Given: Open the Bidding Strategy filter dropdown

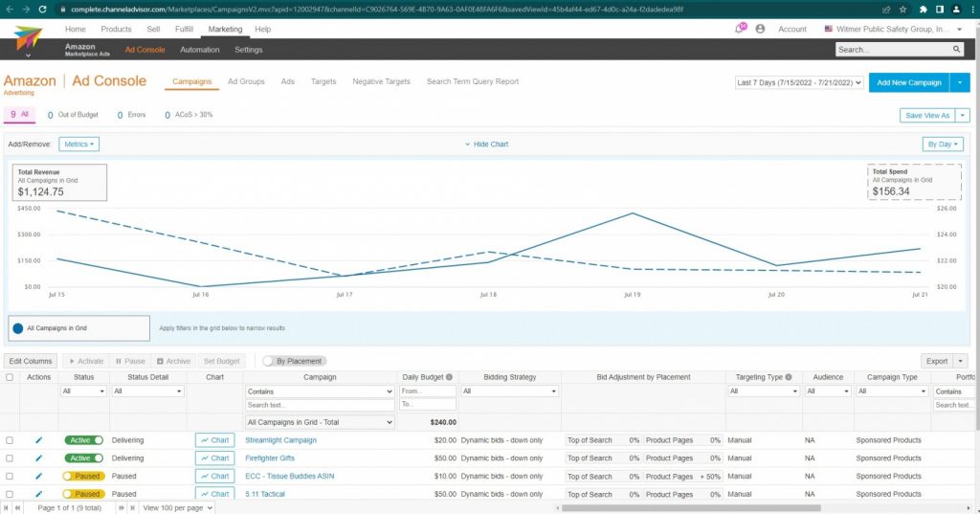Looking at the screenshot, I should coord(509,391).
